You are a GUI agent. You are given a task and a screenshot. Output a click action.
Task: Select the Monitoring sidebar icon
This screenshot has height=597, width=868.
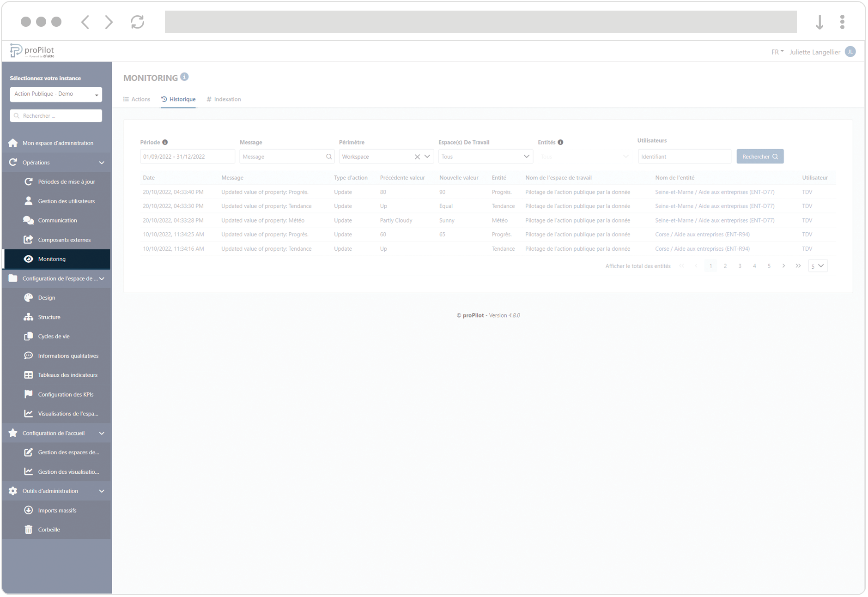pyautogui.click(x=29, y=259)
